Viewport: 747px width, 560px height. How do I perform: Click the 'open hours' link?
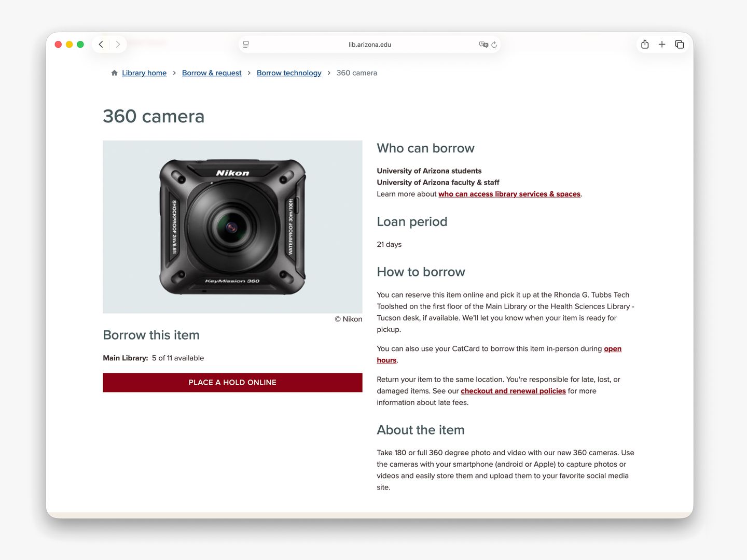click(x=612, y=348)
